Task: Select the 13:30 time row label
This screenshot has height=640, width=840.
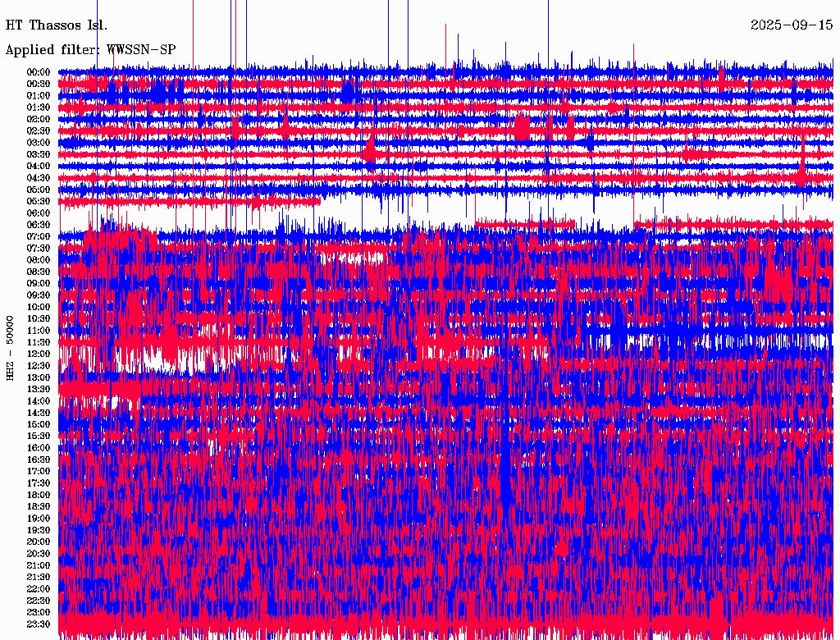Action: 39,389
